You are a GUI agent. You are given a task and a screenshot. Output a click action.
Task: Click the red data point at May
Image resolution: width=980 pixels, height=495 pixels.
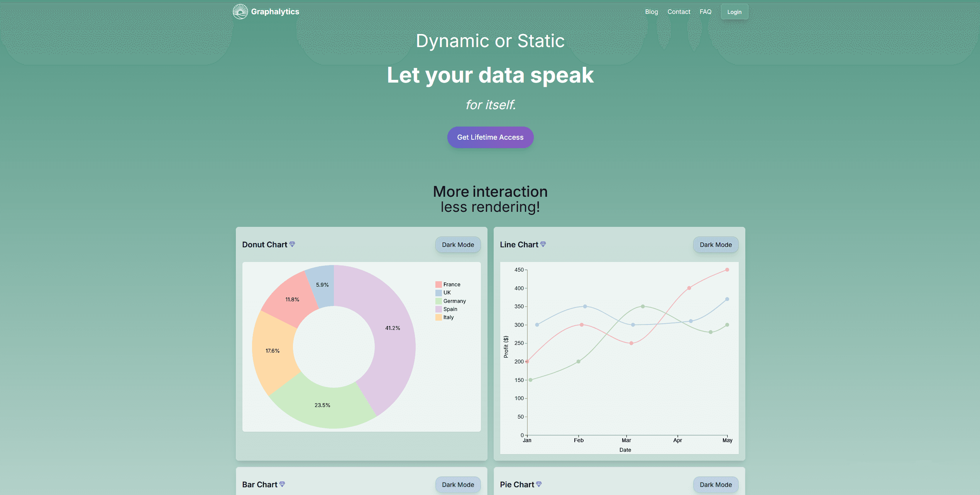(727, 270)
